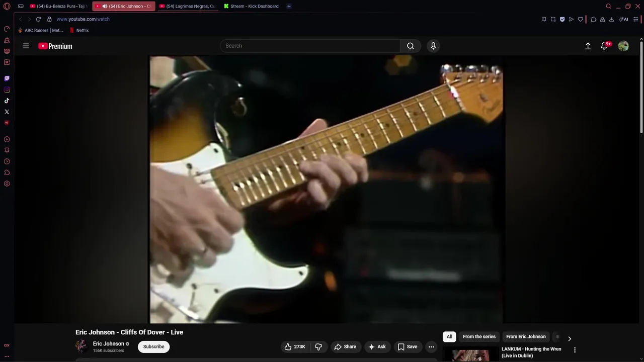Toggle the ad blocker shield
The width and height of the screenshot is (644, 362).
562,19
